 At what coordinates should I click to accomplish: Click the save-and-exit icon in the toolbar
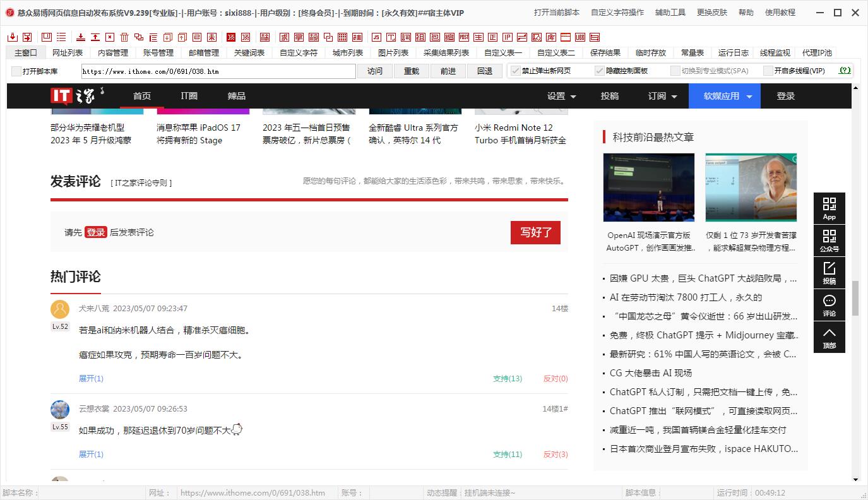[x=28, y=37]
